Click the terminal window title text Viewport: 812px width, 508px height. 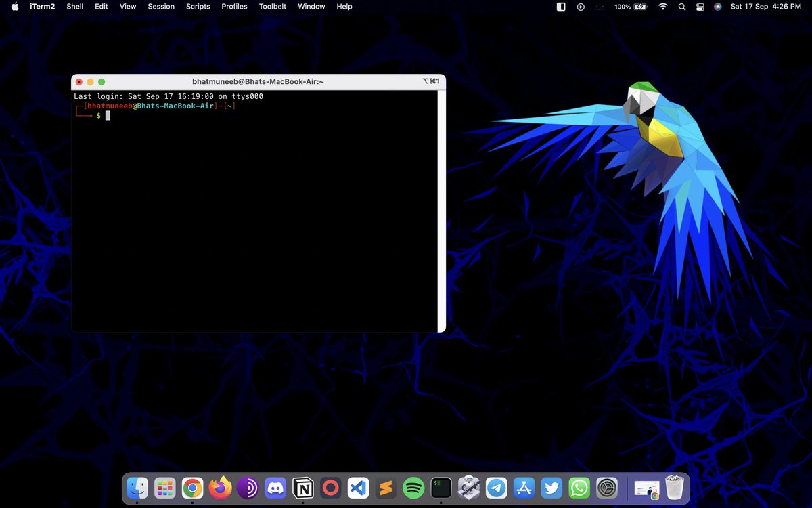[258, 81]
